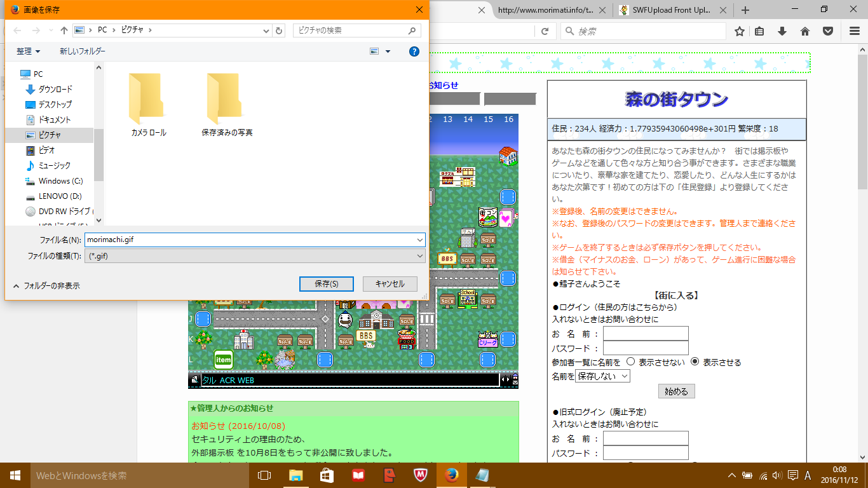The image size is (868, 488).
Task: Select 表示させる radio in login form
Action: (695, 362)
